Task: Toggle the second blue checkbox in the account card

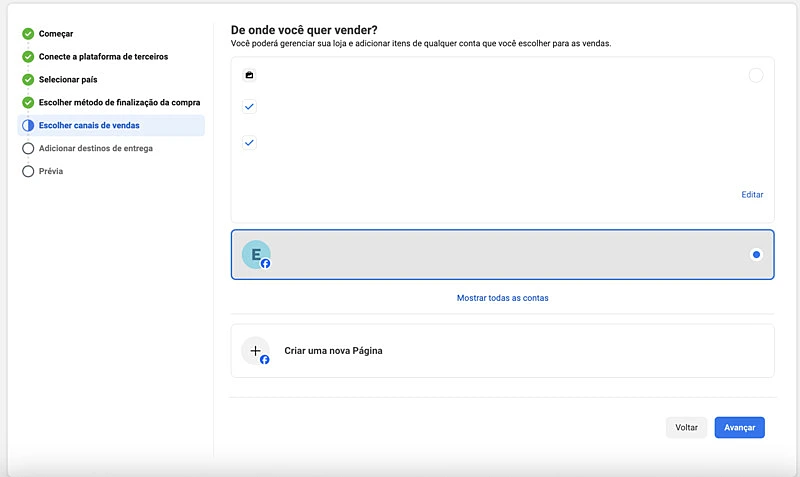Action: tap(250, 143)
